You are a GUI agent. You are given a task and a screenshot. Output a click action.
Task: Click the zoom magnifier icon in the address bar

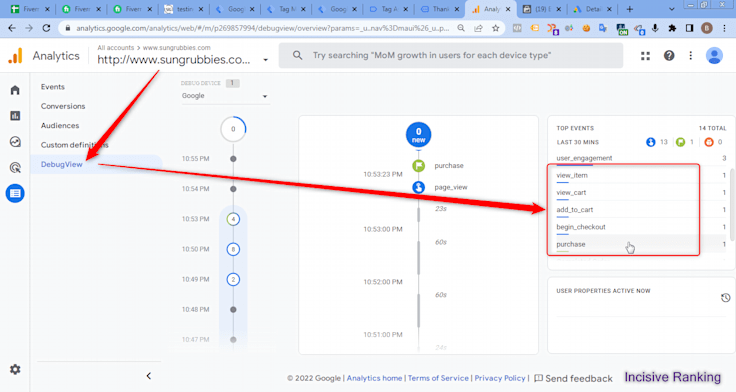point(461,28)
